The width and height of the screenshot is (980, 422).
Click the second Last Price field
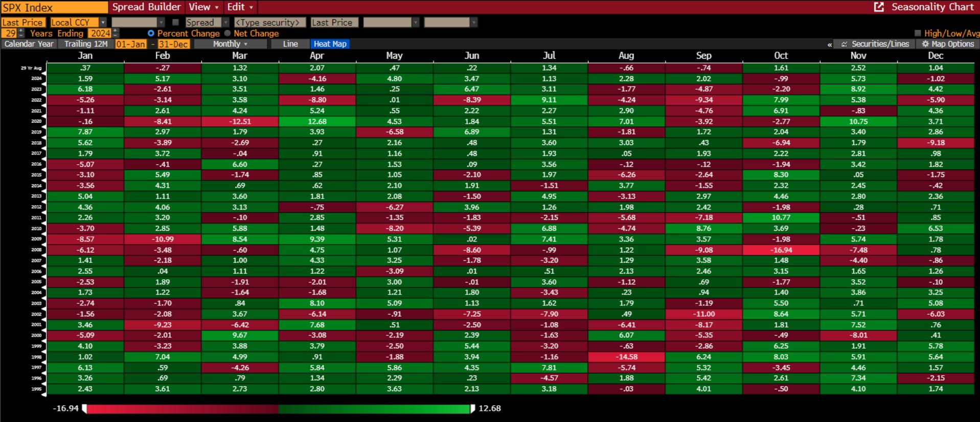click(334, 23)
